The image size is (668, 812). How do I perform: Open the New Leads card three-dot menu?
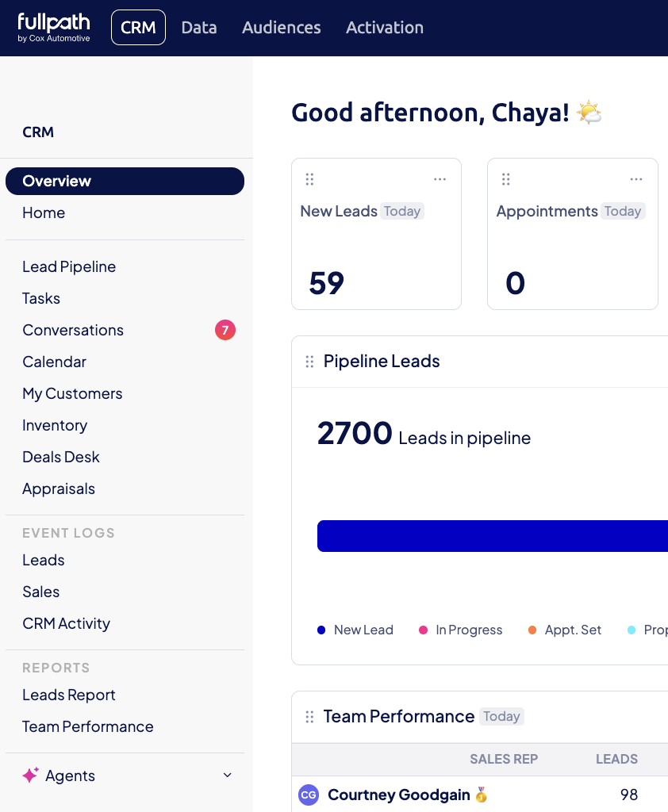(x=440, y=179)
